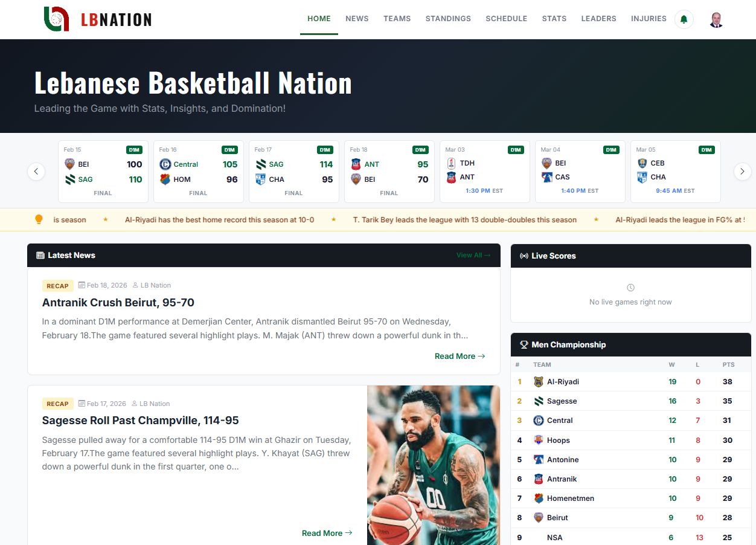Viewport: 756px width, 545px height.
Task: Click the Sagesse logo in Men Championship table
Action: pyautogui.click(x=539, y=401)
